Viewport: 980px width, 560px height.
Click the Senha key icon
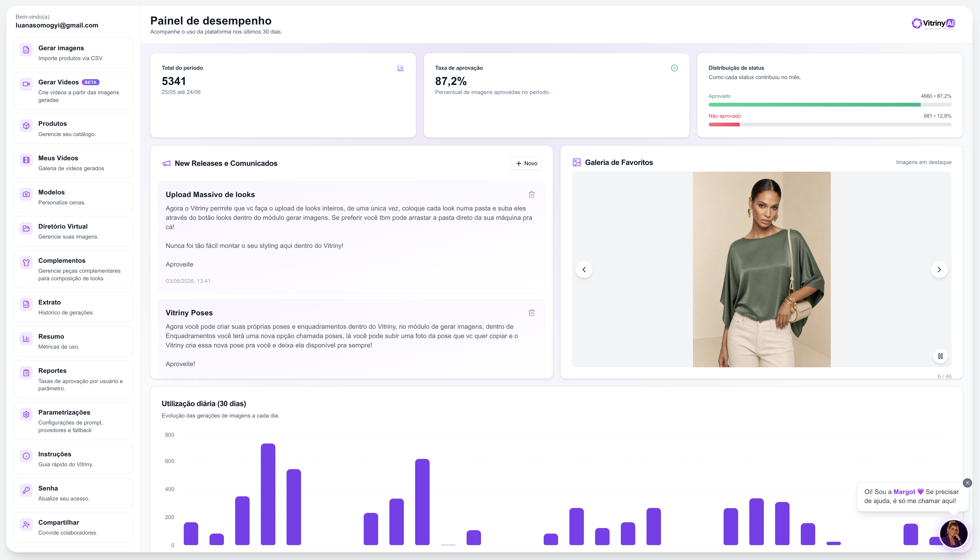coord(26,490)
